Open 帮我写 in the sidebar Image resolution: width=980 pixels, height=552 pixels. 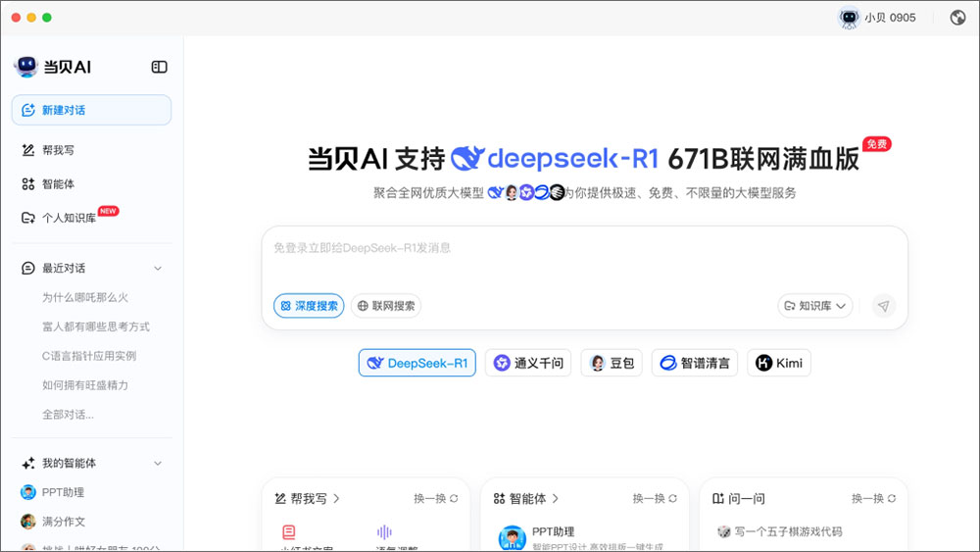tap(58, 150)
